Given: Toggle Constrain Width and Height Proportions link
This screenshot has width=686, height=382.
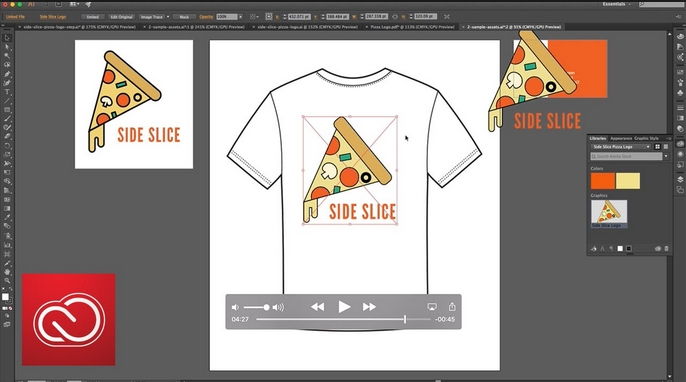Looking at the screenshot, I should (395, 17).
